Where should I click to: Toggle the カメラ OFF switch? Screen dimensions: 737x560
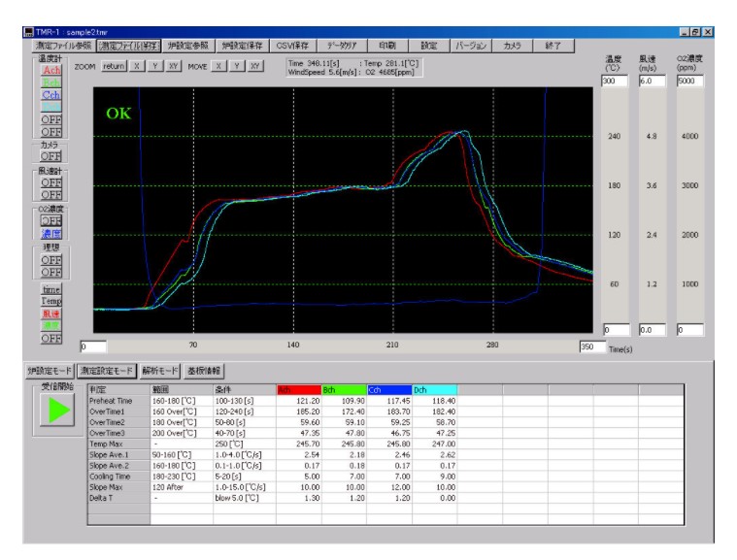(x=50, y=156)
